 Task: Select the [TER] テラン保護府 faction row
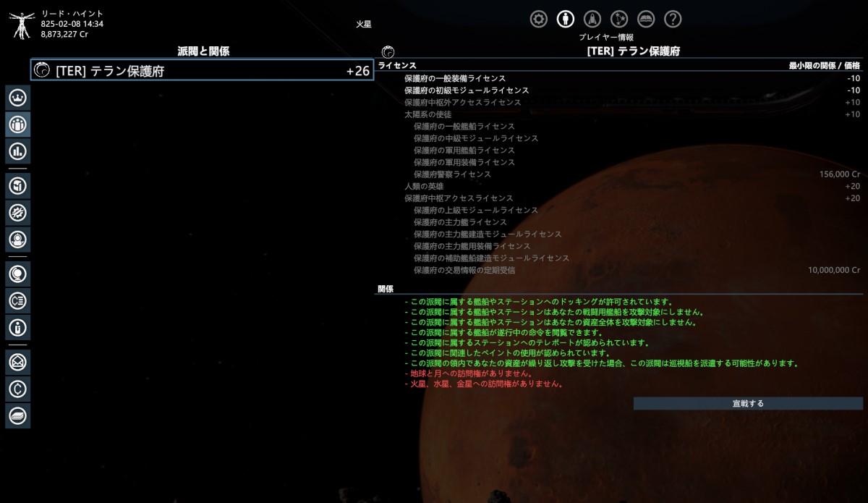(202, 71)
